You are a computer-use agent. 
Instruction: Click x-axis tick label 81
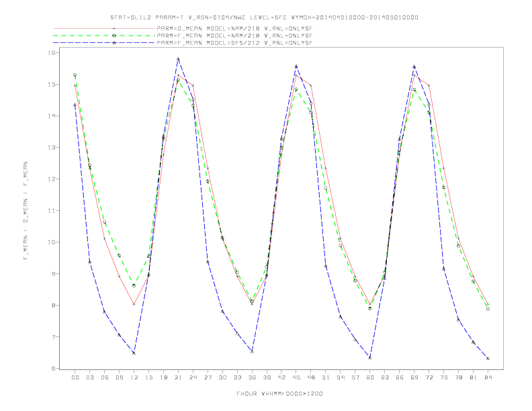(x=474, y=377)
